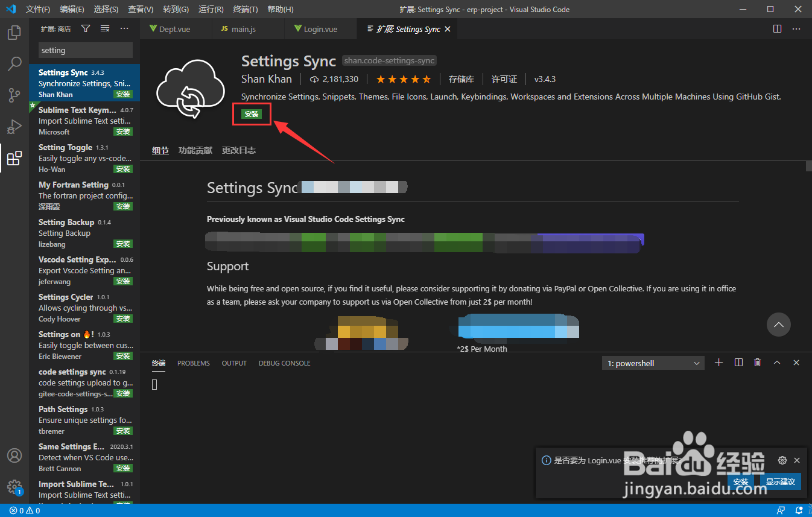Open the Search view icon

pyautogui.click(x=14, y=64)
